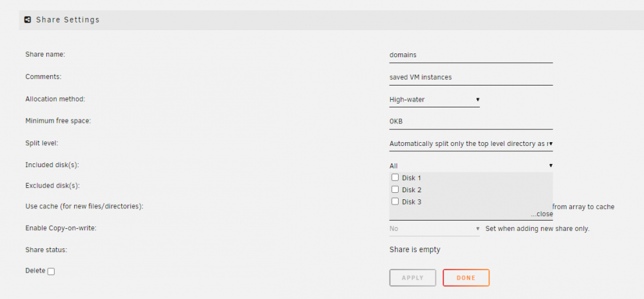The width and height of the screenshot is (644, 299).
Task: Click the 'Excluded disk(s):' label
Action: [53, 185]
